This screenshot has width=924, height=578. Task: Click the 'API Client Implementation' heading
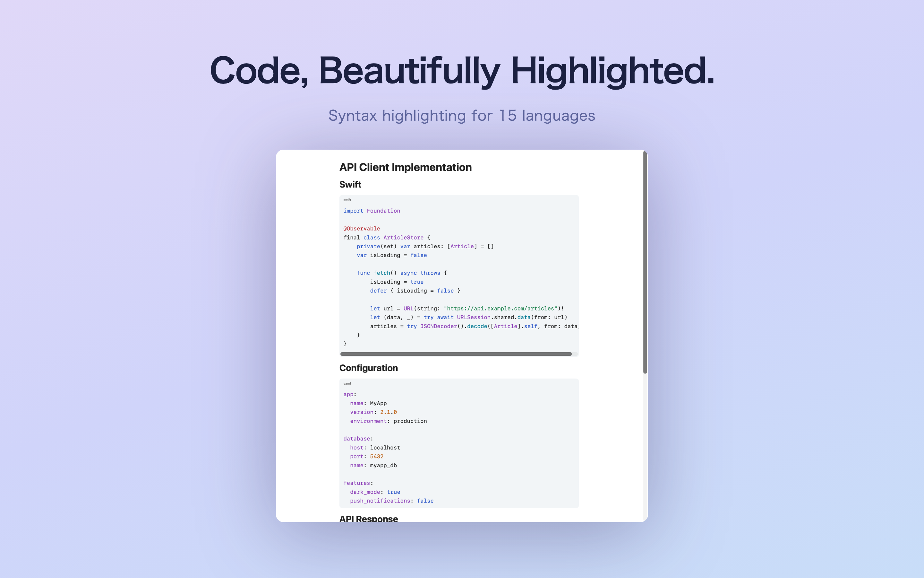406,167
